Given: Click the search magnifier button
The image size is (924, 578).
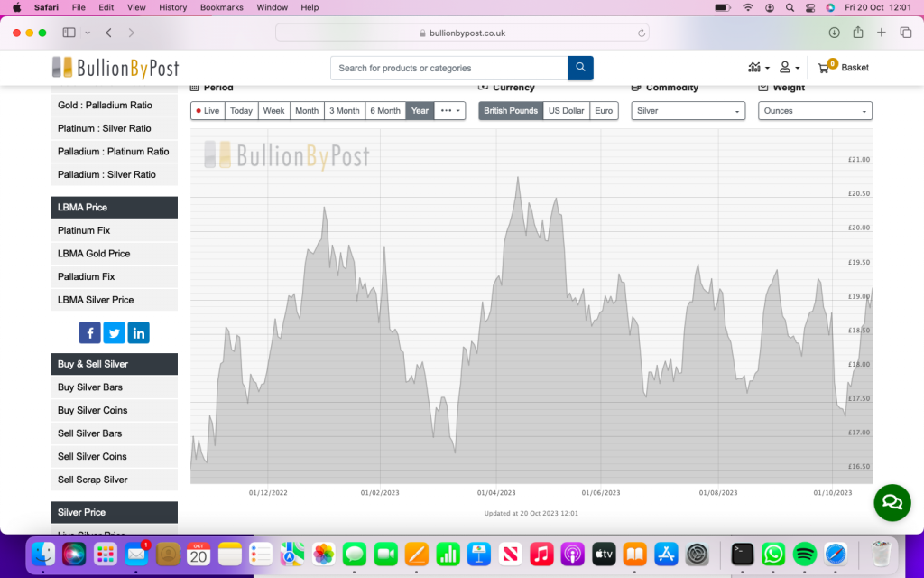Looking at the screenshot, I should [580, 68].
